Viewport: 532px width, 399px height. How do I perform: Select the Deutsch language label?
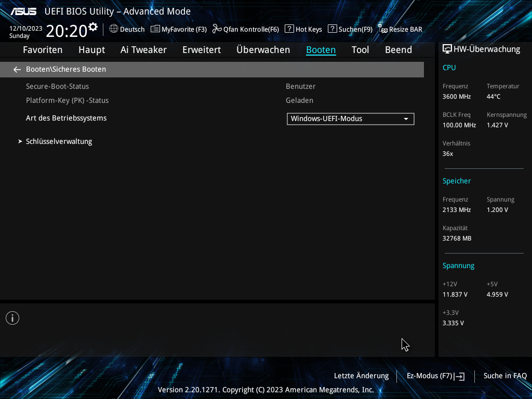click(x=132, y=30)
